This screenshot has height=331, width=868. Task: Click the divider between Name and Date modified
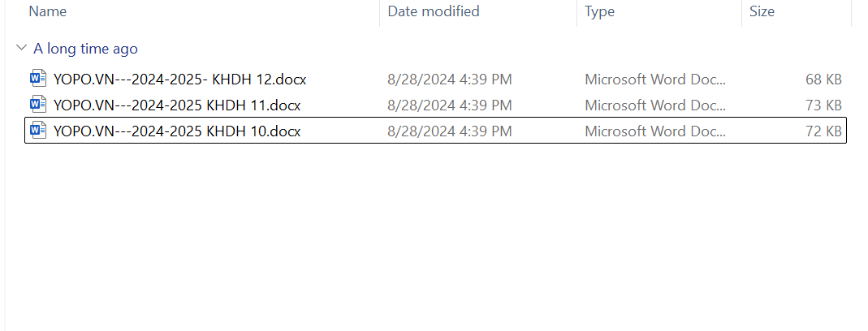[x=379, y=11]
